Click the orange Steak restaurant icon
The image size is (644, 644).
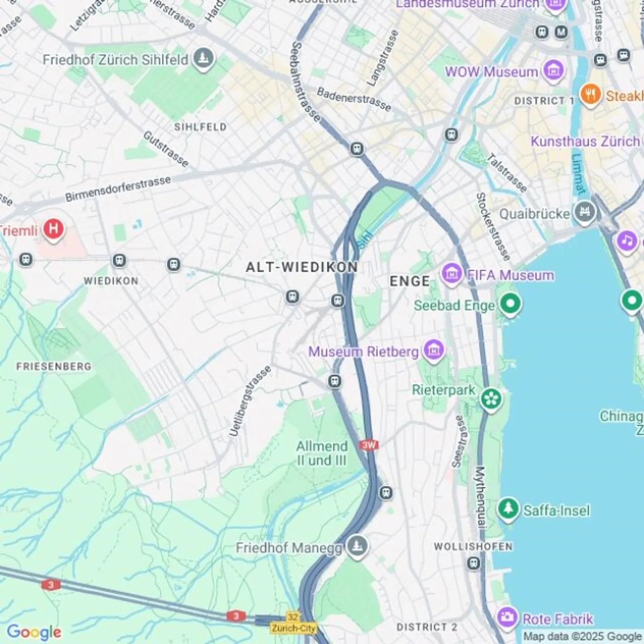click(590, 95)
